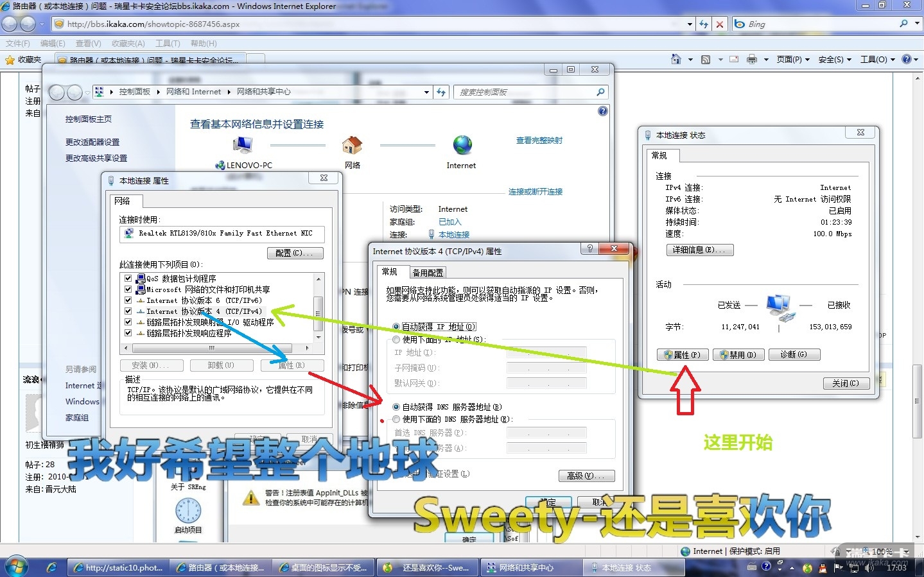The height and width of the screenshot is (577, 924).
Task: Click the QQ penguin tray icon
Action: 823,568
